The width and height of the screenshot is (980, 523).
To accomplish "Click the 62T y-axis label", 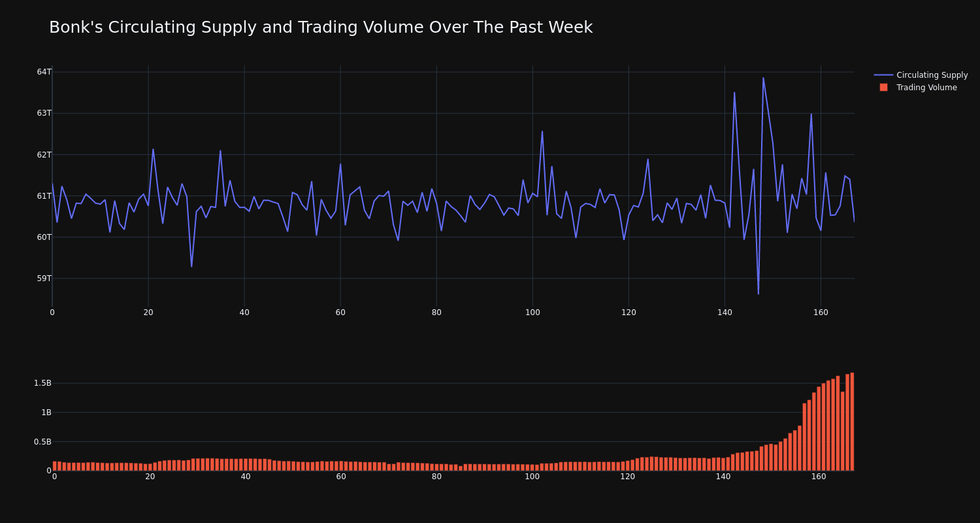I will [x=44, y=155].
